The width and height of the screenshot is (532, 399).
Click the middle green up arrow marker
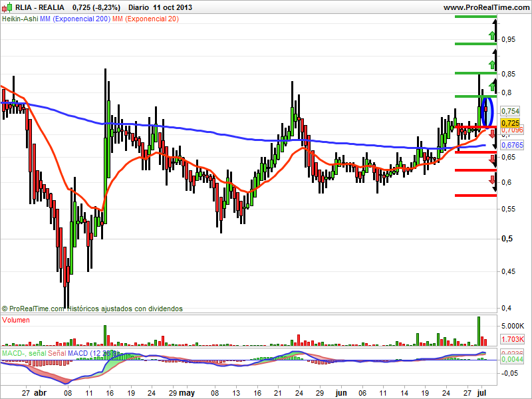point(492,64)
